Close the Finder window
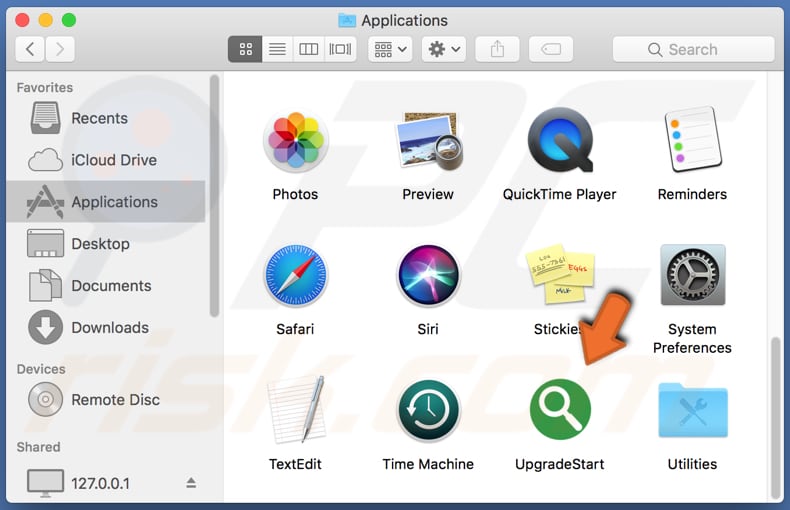790x510 pixels. point(22,20)
